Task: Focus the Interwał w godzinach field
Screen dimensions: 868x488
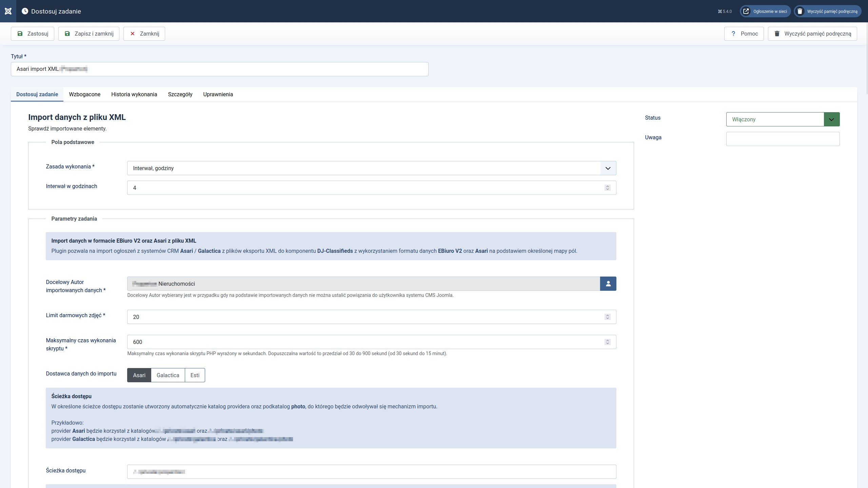Action: pos(372,188)
